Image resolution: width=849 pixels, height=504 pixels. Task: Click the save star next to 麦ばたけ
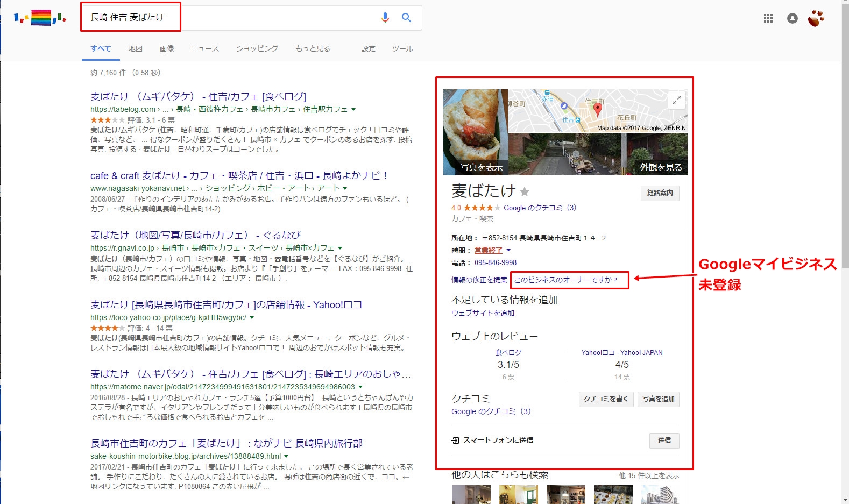pos(525,191)
